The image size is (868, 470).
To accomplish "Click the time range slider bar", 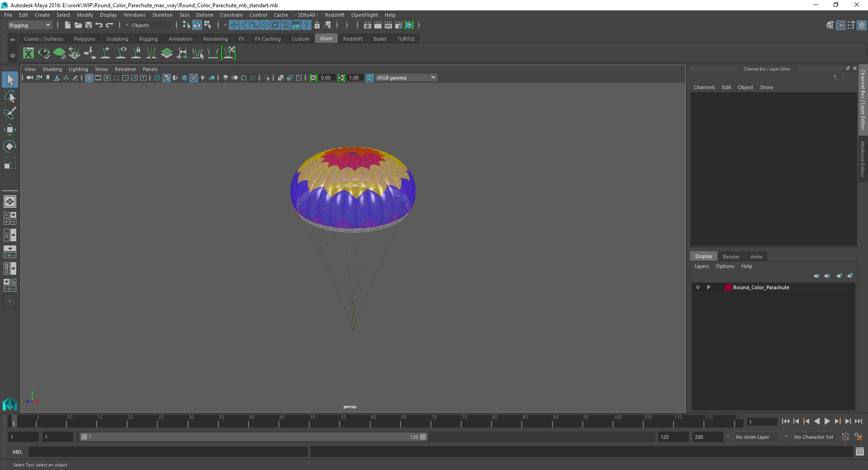I will pos(253,437).
